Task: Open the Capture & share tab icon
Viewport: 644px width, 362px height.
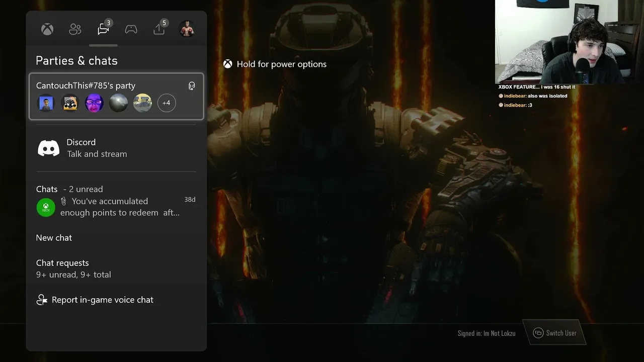Action: click(x=159, y=29)
